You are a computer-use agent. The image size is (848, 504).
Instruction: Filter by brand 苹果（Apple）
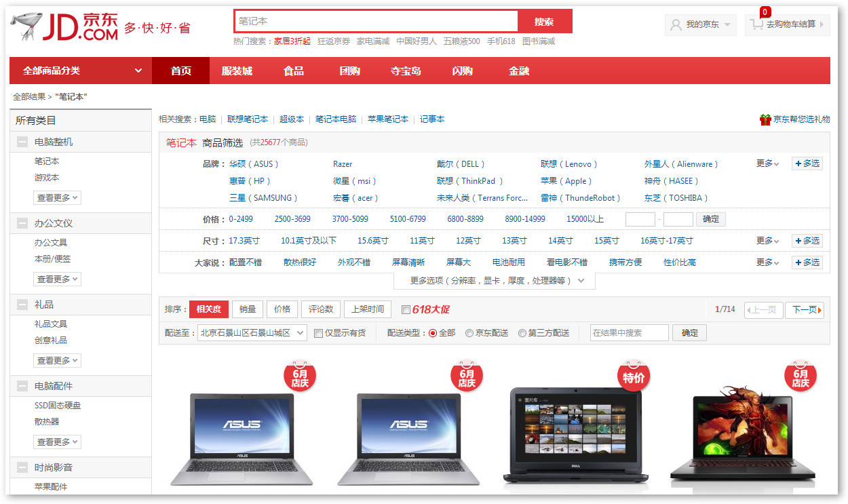click(566, 181)
